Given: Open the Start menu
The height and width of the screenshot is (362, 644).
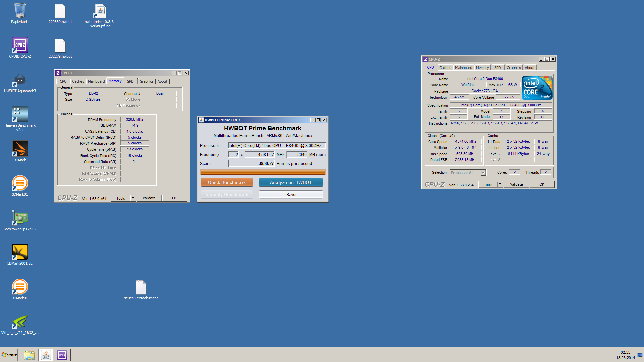Looking at the screenshot, I should coord(9,355).
